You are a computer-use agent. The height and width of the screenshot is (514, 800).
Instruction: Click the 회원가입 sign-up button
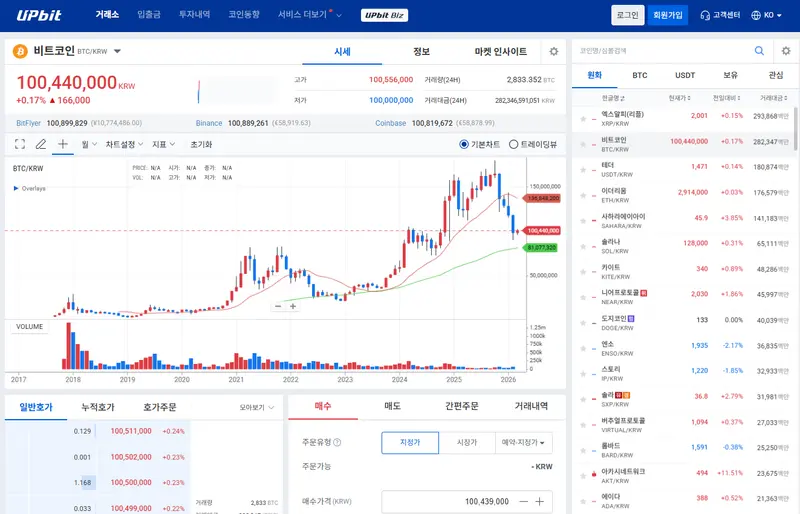[667, 15]
